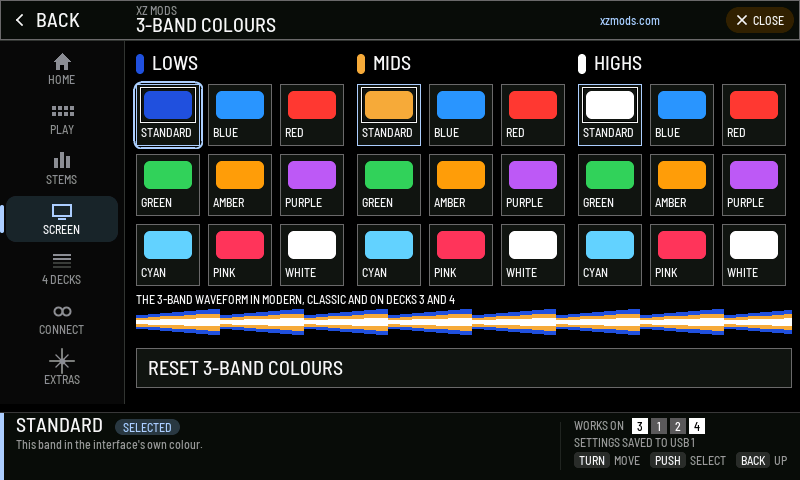Viewport: 800px width, 480px height.
Task: Set Mids band to Pink
Action: pos(461,255)
